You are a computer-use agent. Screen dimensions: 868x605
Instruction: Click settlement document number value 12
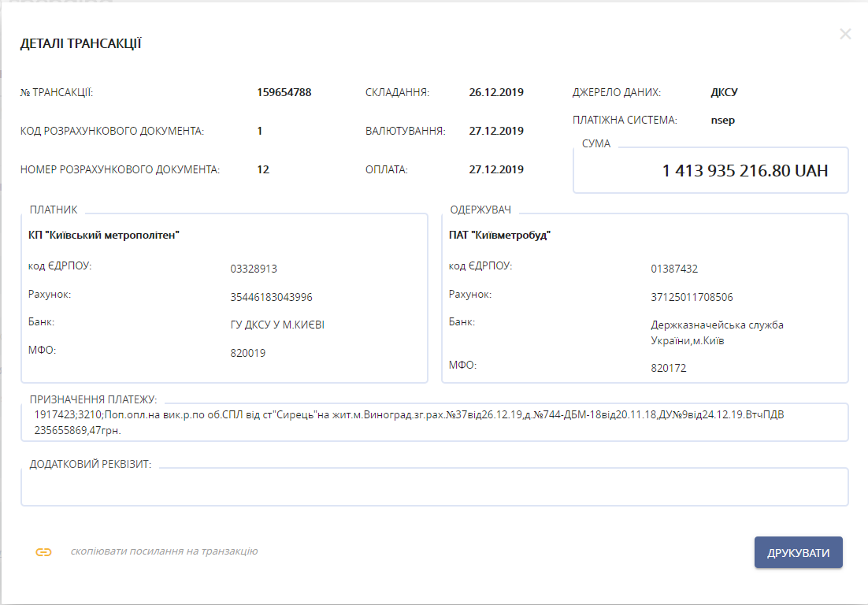[x=263, y=170]
